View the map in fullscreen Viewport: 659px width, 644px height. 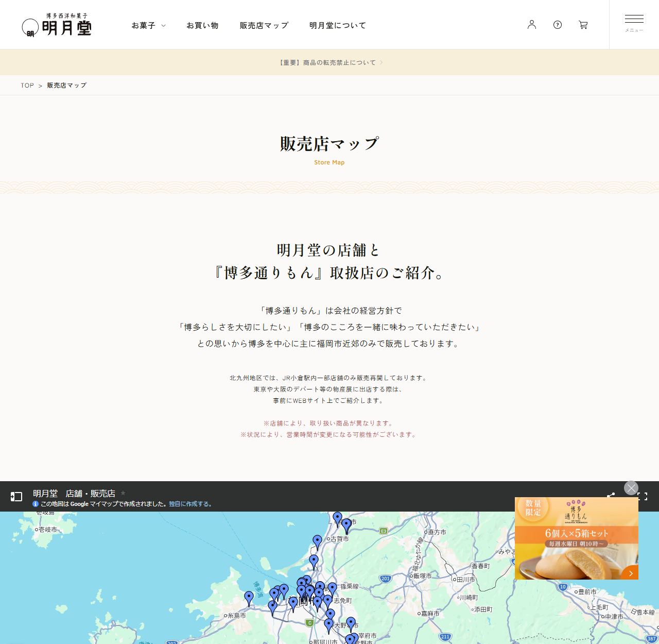[643, 497]
